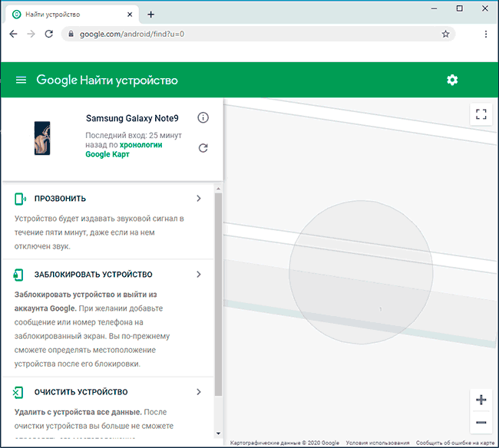Screen dimensions: 499x448
Task: Open хронологии Google Карт link
Action: (124, 150)
